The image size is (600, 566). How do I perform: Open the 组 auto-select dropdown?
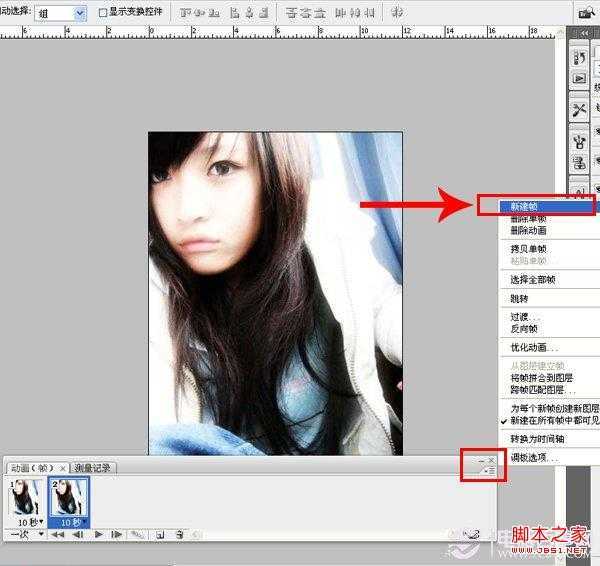point(60,13)
